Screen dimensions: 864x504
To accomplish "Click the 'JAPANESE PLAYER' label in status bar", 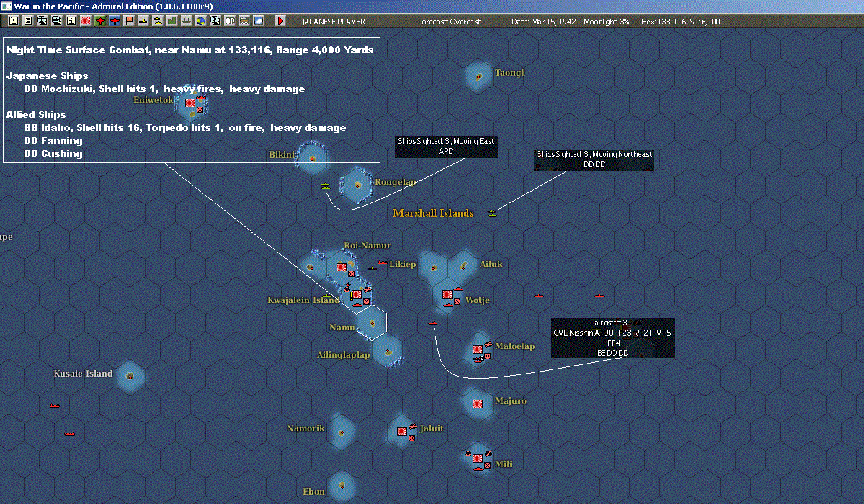I will coord(334,22).
